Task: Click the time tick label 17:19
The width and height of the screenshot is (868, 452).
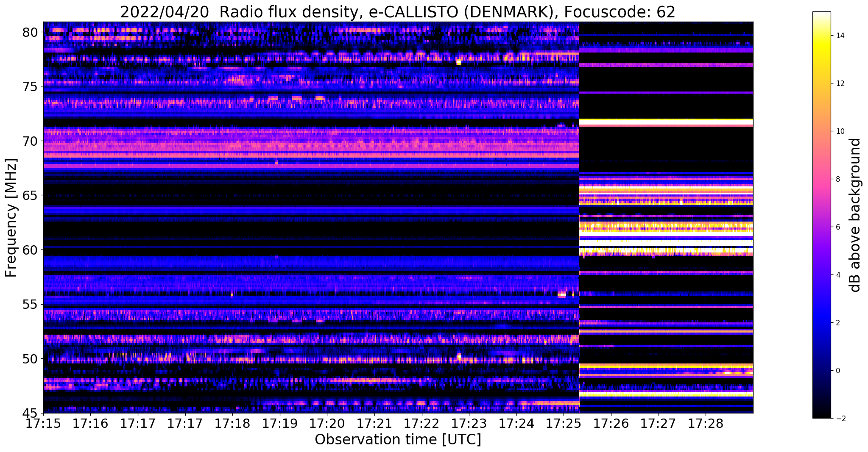Action: tap(279, 424)
